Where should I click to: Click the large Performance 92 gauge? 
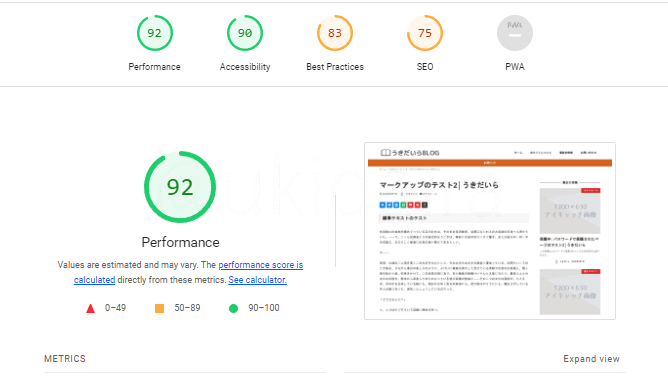coord(180,187)
